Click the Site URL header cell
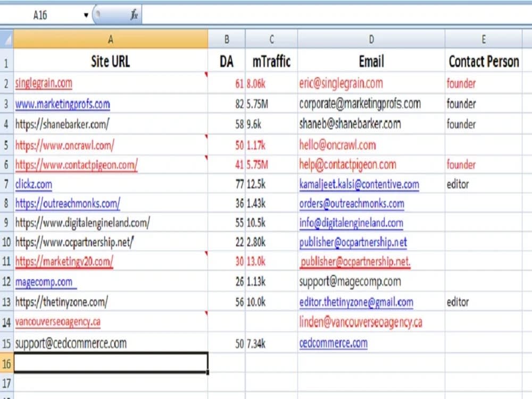 click(x=111, y=61)
